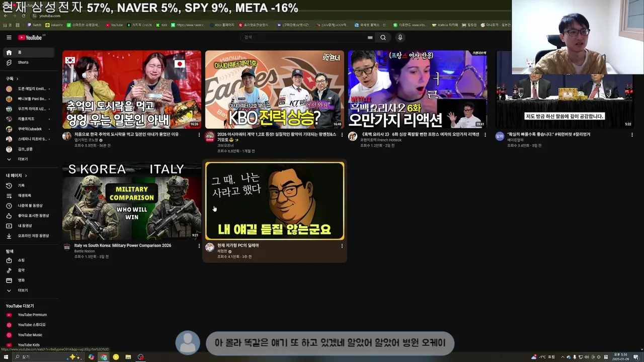Open the 현재 저가형 PC의 딜레마 title
The image size is (644, 362).
[238, 245]
